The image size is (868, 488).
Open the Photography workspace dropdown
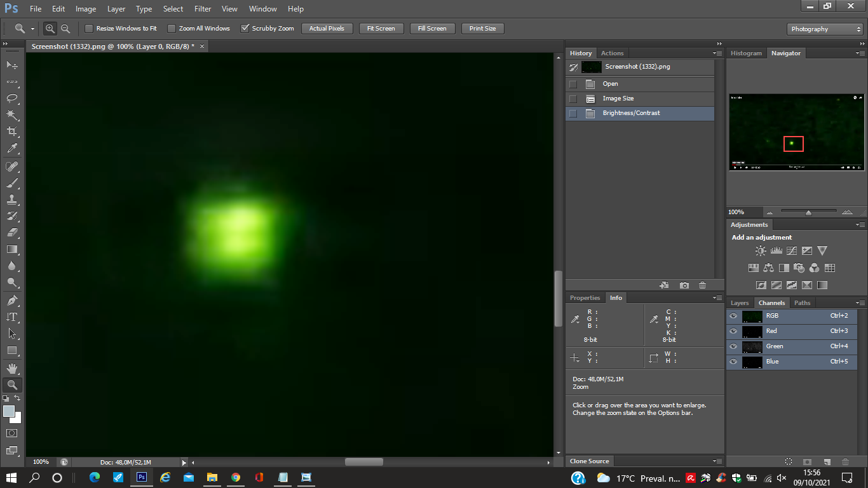click(824, 29)
